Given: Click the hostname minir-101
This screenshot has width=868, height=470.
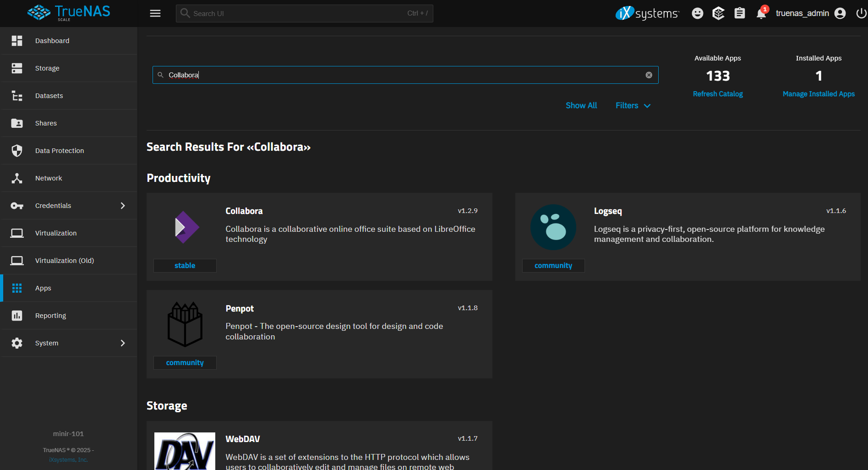Looking at the screenshot, I should click(68, 433).
